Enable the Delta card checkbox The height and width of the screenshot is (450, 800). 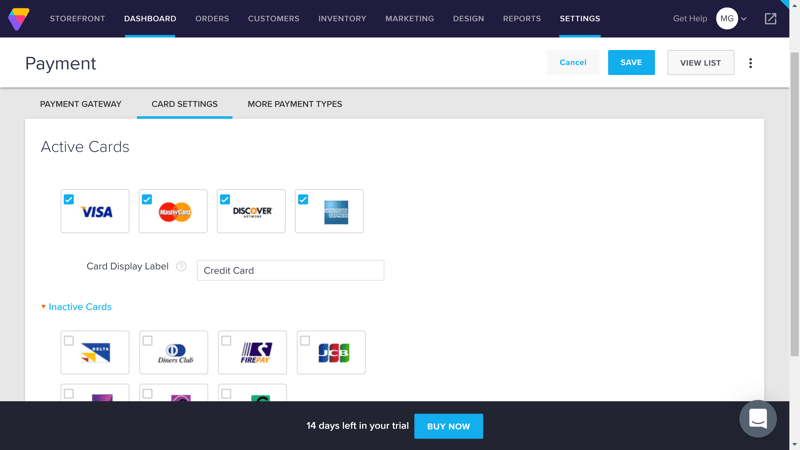tap(69, 340)
